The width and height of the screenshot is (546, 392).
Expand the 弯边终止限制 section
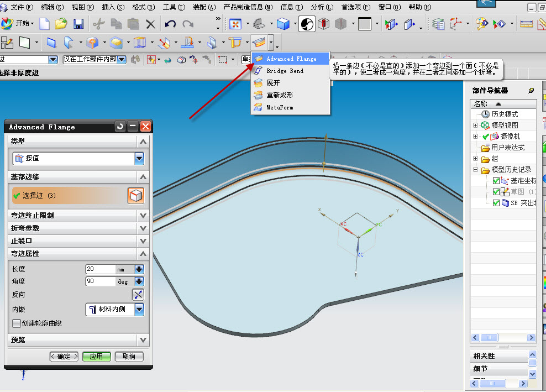pos(78,215)
